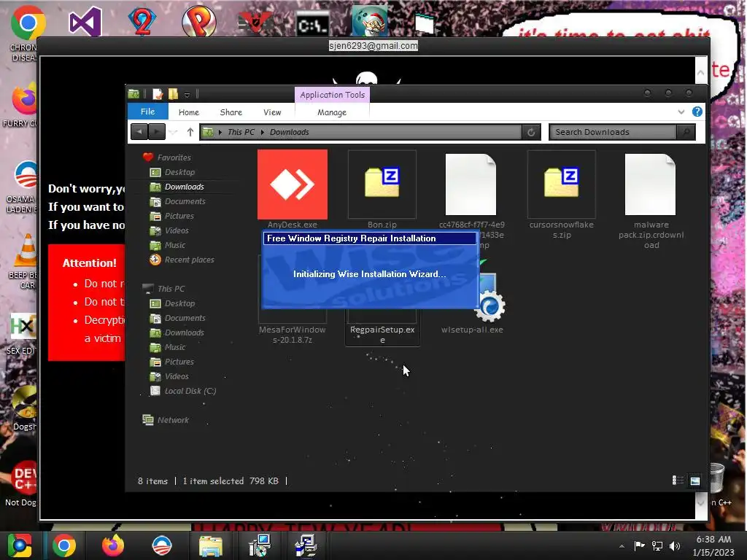Open Firefox from the taskbar
747x560 pixels.
113,545
